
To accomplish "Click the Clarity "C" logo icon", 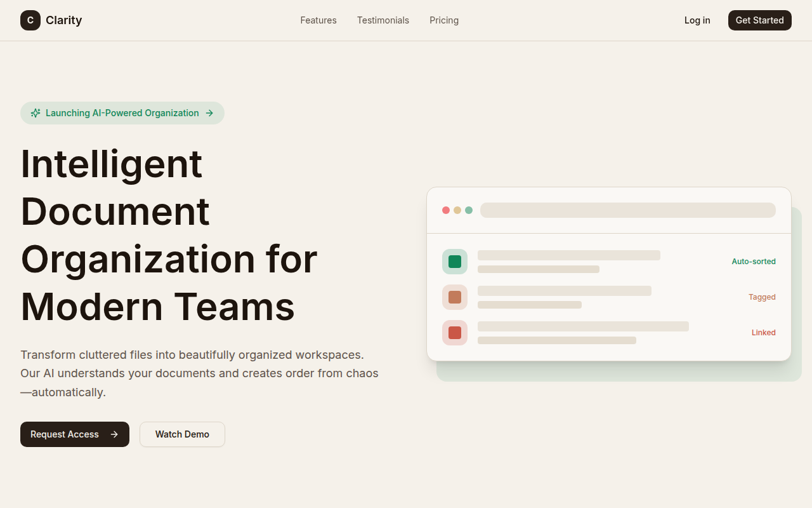I will coord(30,20).
